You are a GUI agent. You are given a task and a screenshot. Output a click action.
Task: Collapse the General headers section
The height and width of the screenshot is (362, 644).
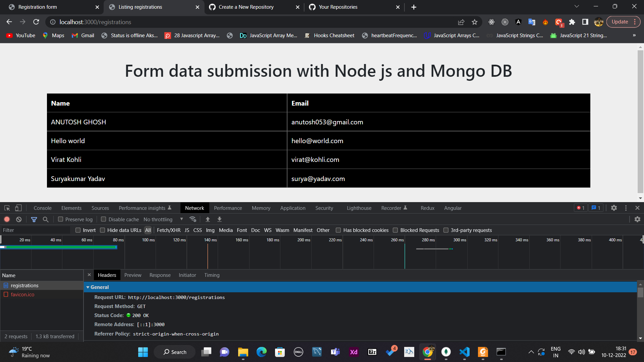point(88,287)
